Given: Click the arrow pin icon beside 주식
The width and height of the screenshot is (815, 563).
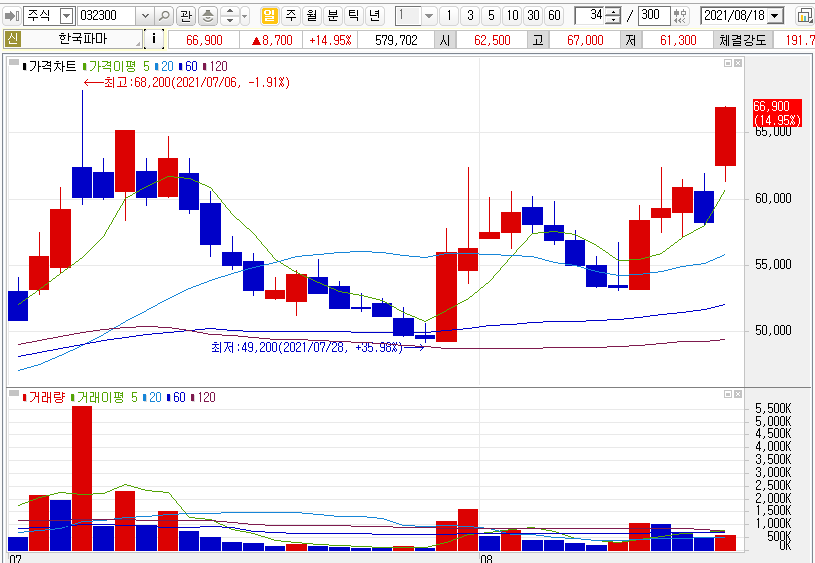Looking at the screenshot, I should pyautogui.click(x=11, y=16).
